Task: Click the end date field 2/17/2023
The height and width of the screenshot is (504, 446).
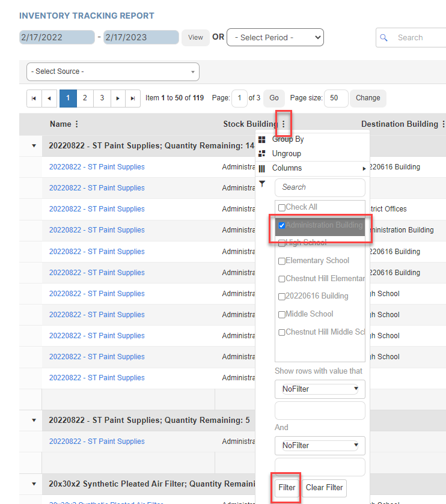Action: click(141, 37)
